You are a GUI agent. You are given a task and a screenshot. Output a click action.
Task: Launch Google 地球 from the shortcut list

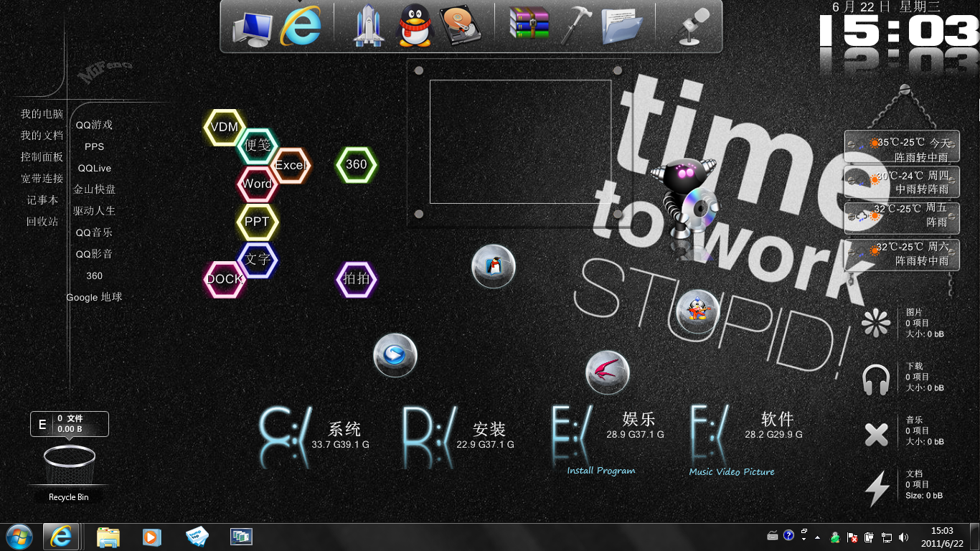point(94,297)
